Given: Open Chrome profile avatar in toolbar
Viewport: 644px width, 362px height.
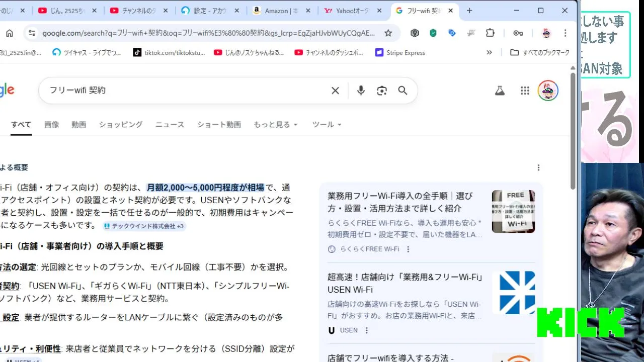Looking at the screenshot, I should pos(546,33).
